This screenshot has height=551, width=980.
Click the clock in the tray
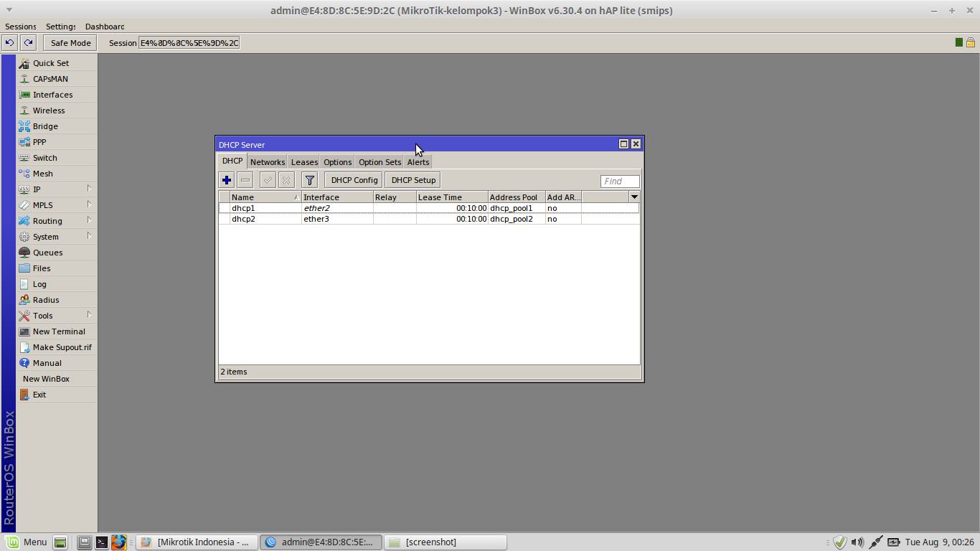[940, 542]
